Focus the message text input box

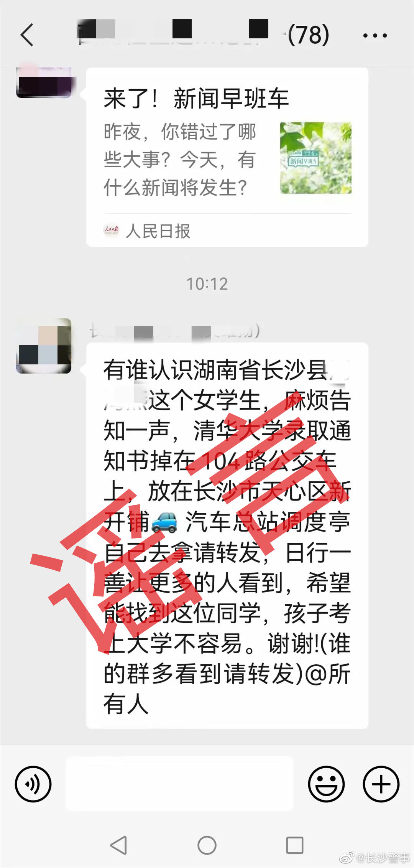coord(179,784)
